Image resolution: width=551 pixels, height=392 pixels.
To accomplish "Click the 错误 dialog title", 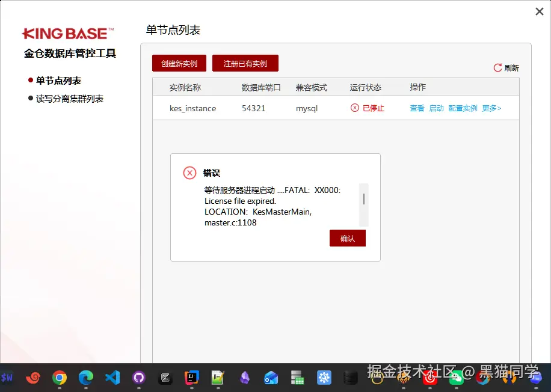I will coord(212,173).
